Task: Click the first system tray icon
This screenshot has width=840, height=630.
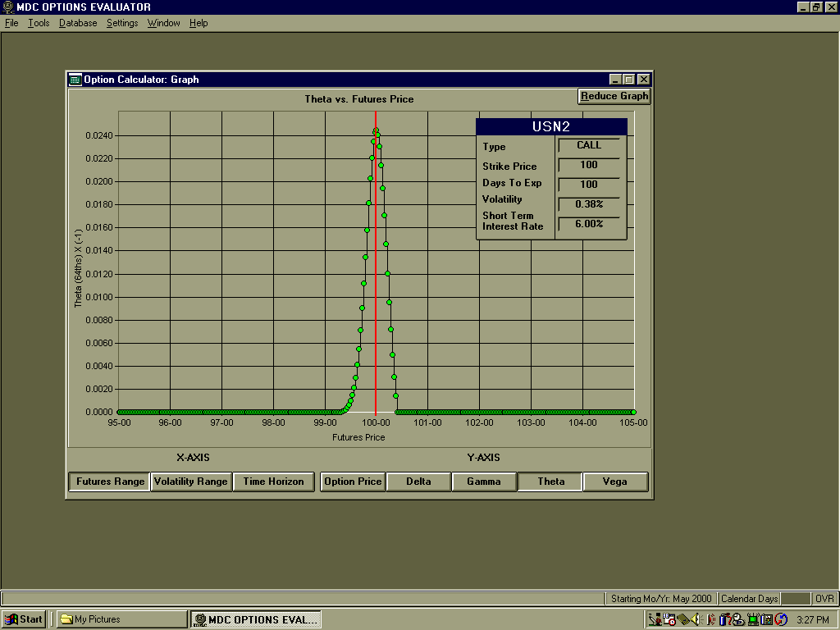Action: pyautogui.click(x=655, y=619)
